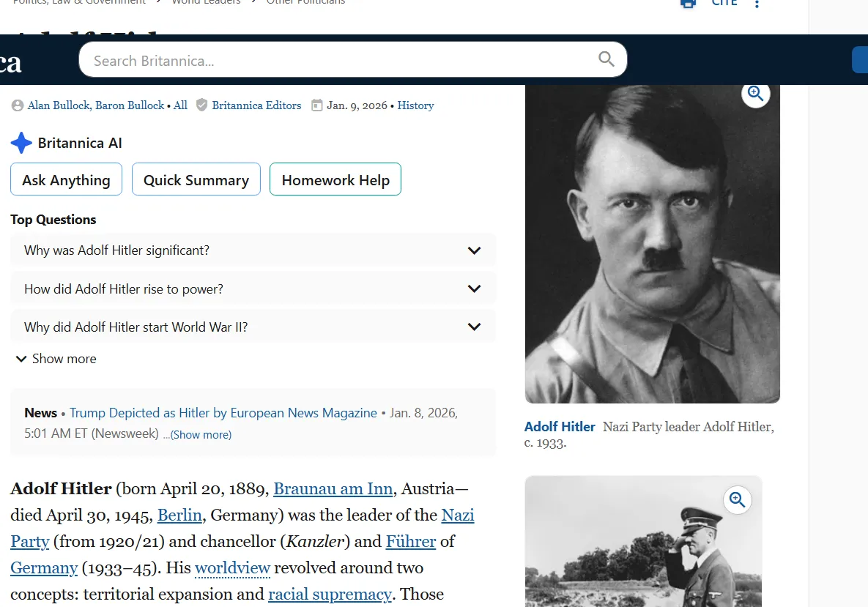Focus the Search Britannica input field
This screenshot has height=607, width=868.
pyautogui.click(x=337, y=60)
